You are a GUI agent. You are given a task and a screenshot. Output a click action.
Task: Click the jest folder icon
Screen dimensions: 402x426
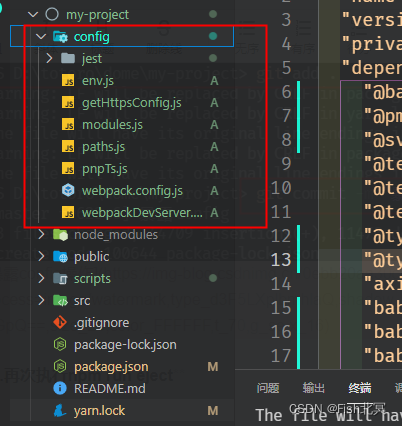pyautogui.click(x=68, y=58)
